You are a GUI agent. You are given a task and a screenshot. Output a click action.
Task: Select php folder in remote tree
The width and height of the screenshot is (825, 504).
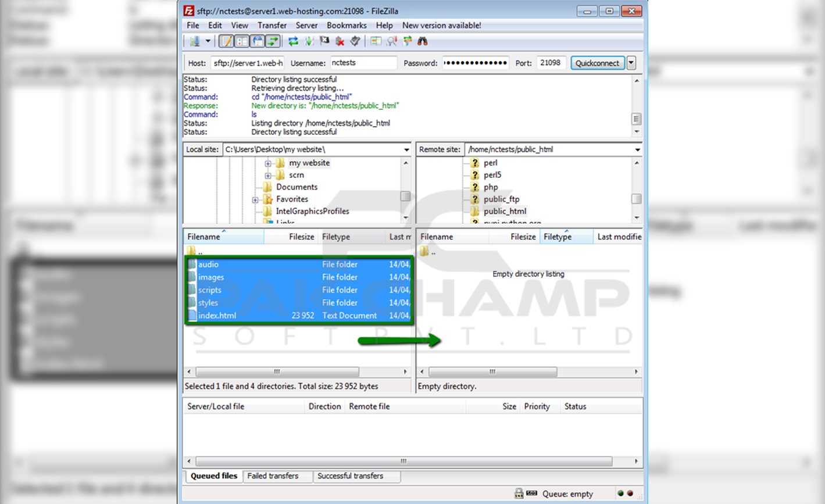pos(491,187)
